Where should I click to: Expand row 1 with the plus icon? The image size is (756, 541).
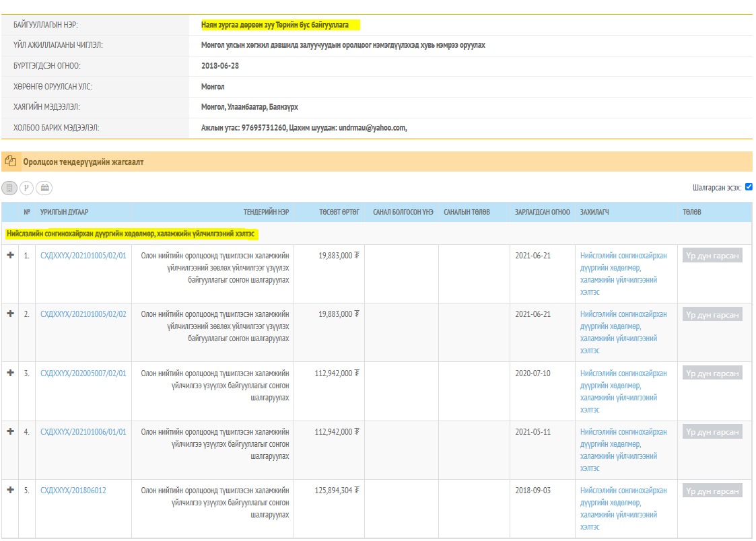(10, 255)
